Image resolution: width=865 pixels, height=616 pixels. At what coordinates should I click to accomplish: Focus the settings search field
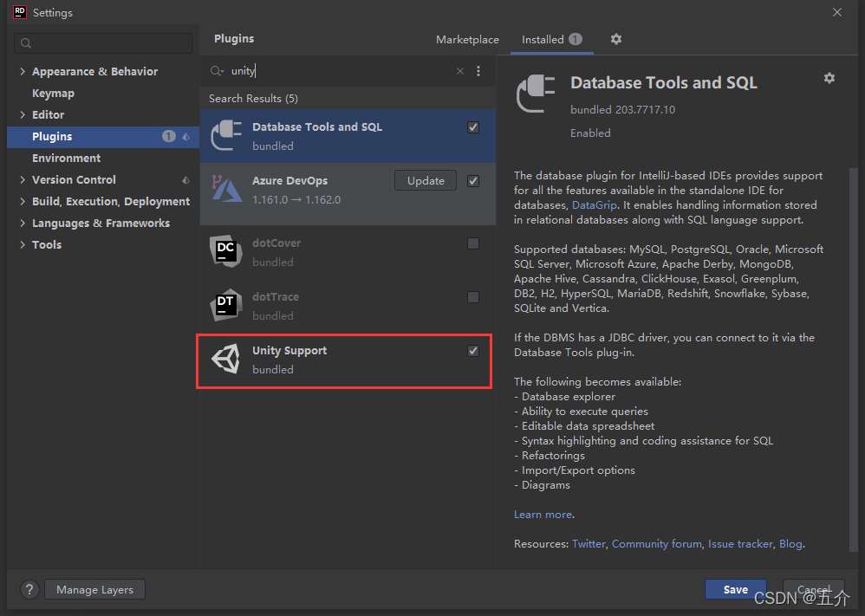(x=103, y=43)
